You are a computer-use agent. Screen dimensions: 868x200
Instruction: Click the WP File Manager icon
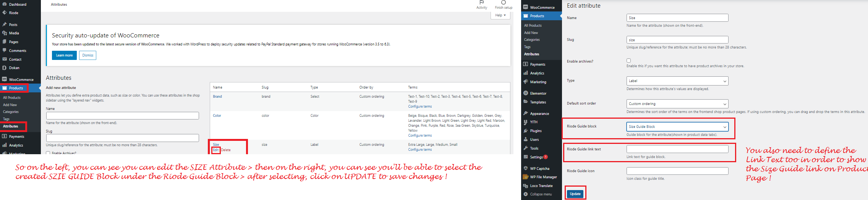[x=526, y=177]
